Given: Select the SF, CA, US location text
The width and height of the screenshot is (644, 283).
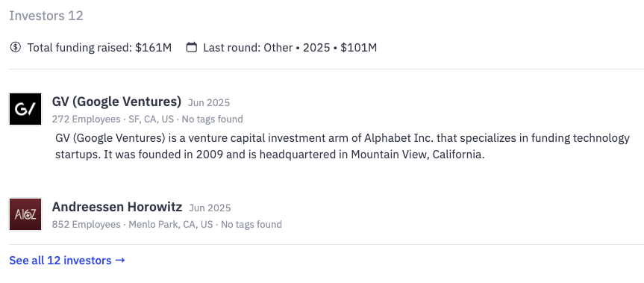Looking at the screenshot, I should point(151,119).
